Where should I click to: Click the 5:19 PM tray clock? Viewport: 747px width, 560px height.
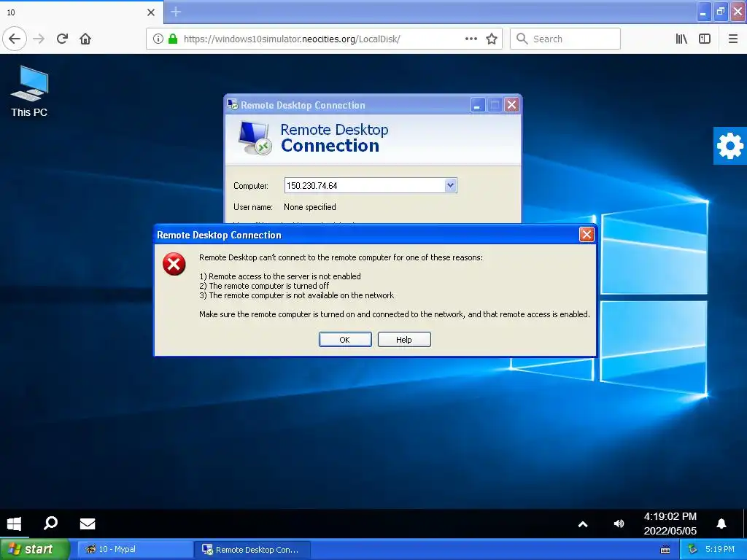720,549
